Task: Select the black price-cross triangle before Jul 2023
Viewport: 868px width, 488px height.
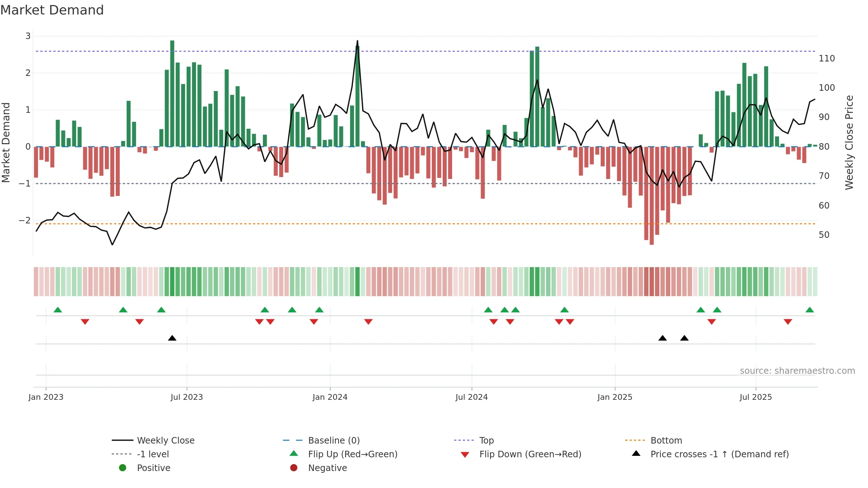Action: (172, 338)
